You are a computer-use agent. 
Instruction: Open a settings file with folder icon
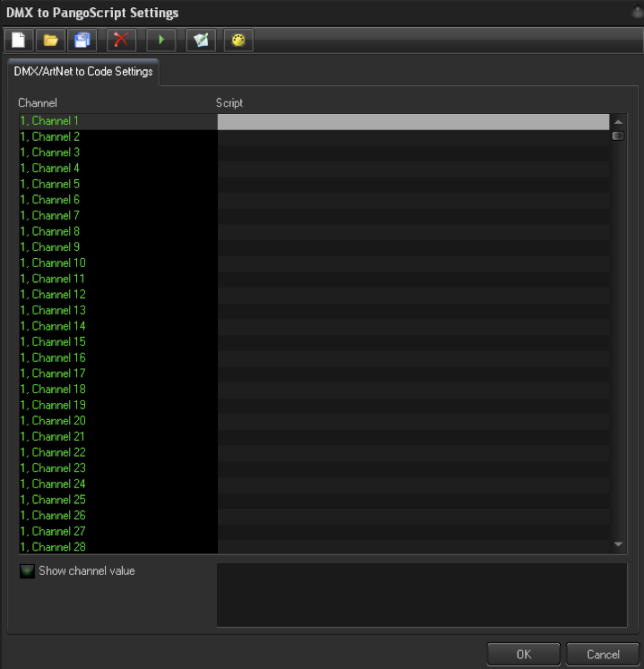click(50, 40)
